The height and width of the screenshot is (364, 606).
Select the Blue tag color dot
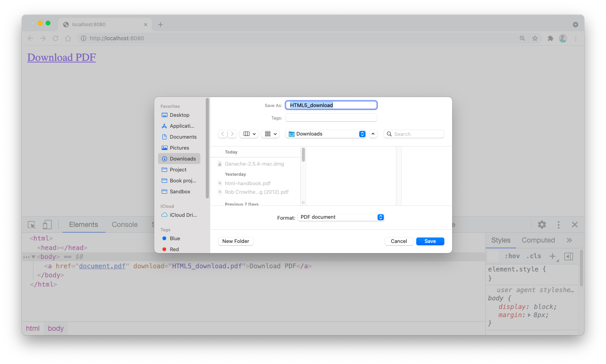point(164,238)
